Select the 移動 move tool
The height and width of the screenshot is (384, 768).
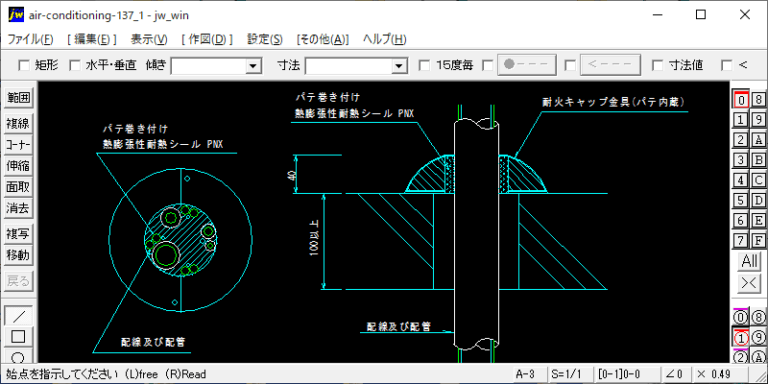pyautogui.click(x=18, y=255)
